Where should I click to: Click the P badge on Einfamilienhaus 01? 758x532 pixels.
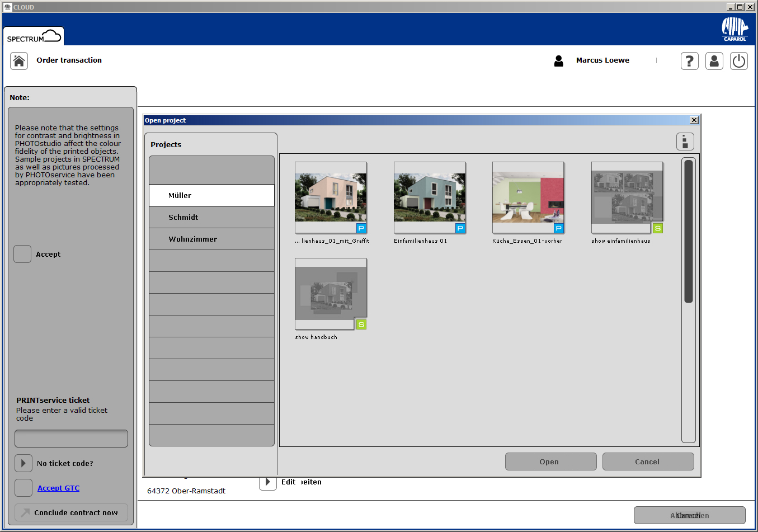pos(460,228)
